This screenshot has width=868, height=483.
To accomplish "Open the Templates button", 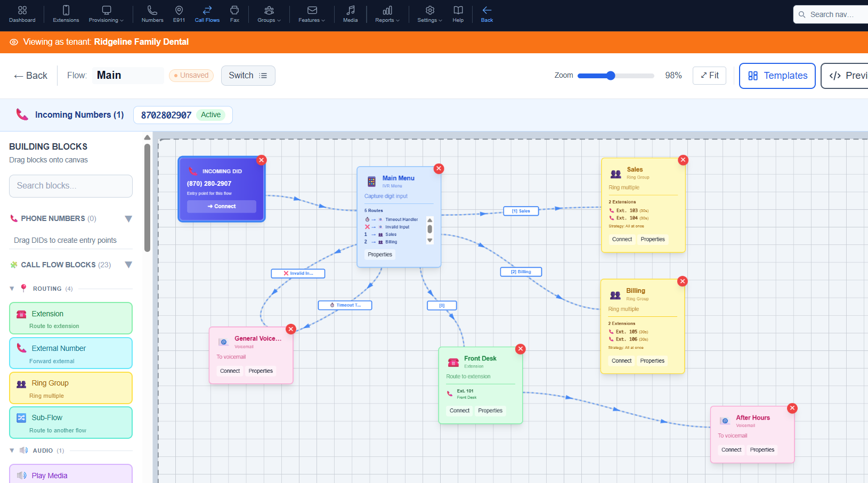I will 777,76.
